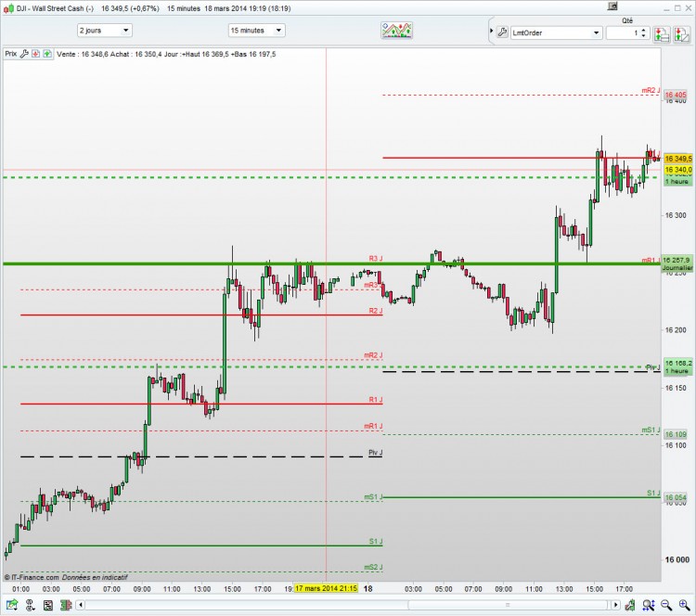
Task: Click the 'S1 J' label of left-day line
Action: point(376,541)
